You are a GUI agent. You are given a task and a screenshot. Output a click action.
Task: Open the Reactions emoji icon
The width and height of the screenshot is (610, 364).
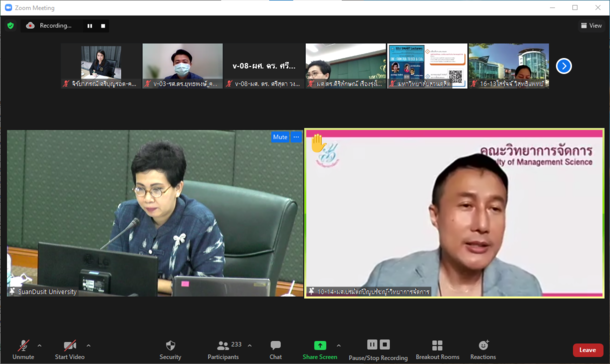483,345
